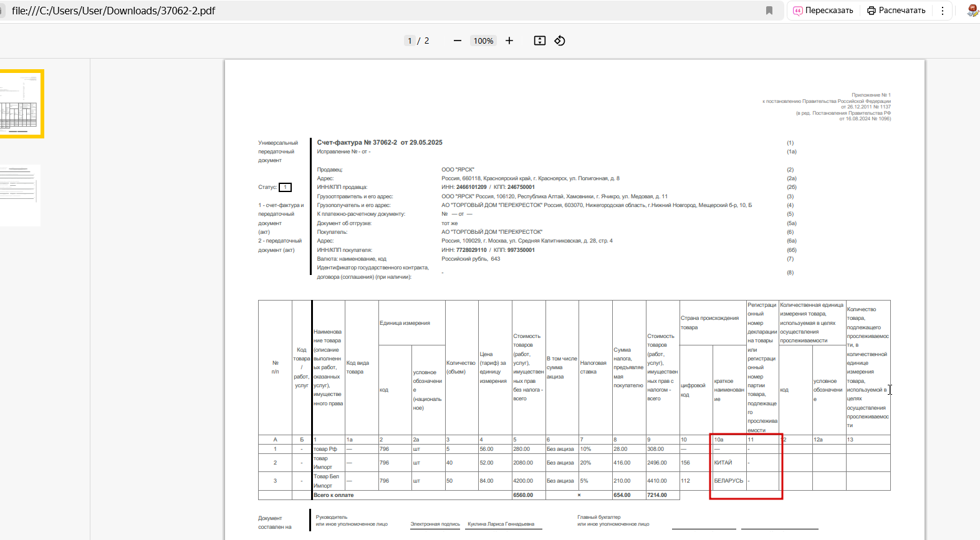
Task: Click buyer INN 7728029110
Action: 471,250
